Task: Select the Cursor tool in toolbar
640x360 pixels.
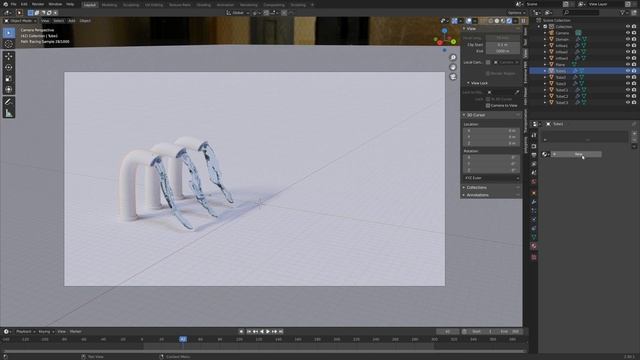Action: 9,44
